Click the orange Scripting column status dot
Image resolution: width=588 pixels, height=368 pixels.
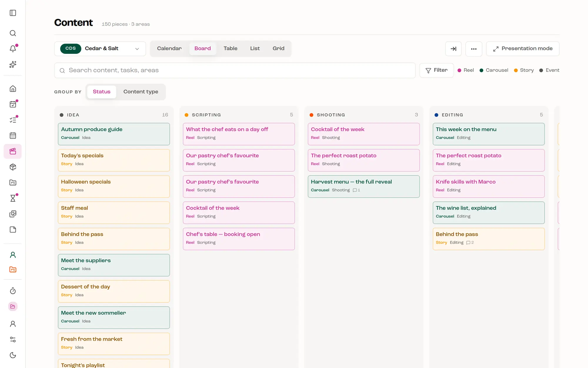[x=186, y=115]
